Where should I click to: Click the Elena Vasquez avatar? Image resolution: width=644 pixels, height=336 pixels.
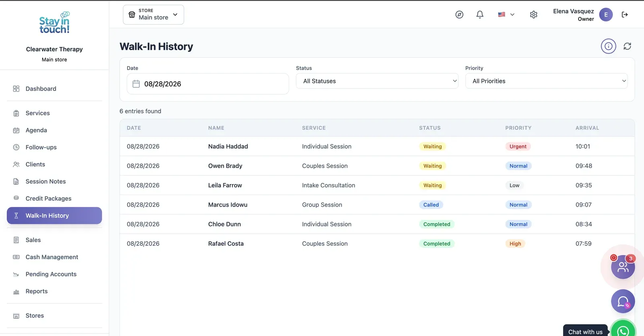coord(606,15)
